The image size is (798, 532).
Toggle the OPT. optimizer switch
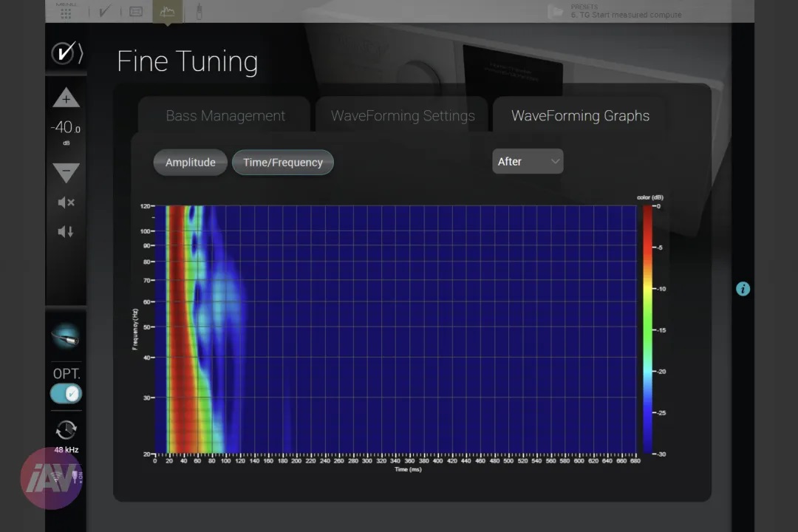tap(66, 394)
